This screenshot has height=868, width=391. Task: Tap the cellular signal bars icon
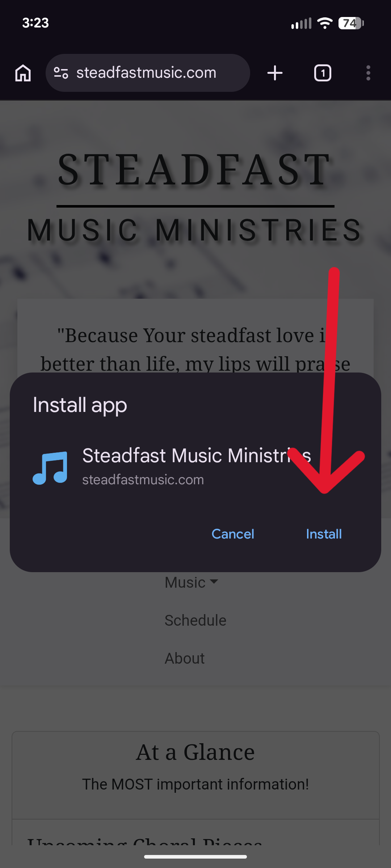[301, 24]
